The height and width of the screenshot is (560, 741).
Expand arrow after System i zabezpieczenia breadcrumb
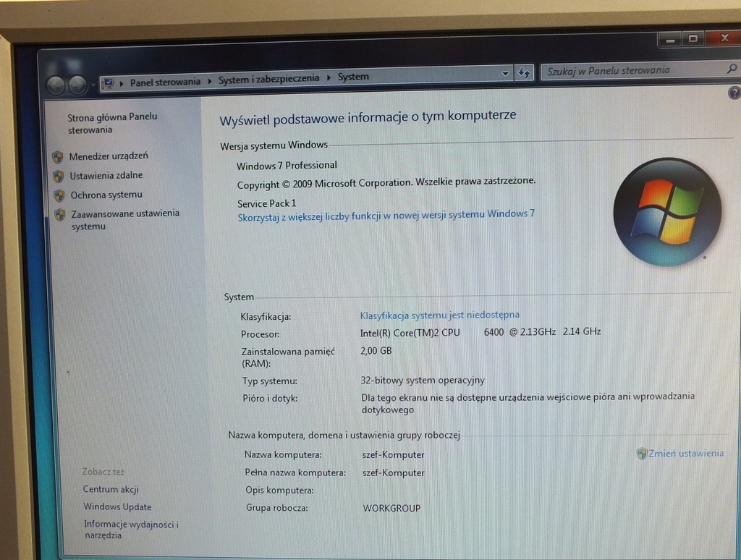(329, 77)
